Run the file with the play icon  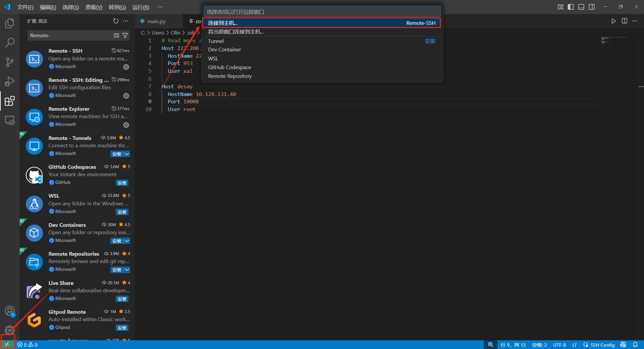point(613,21)
